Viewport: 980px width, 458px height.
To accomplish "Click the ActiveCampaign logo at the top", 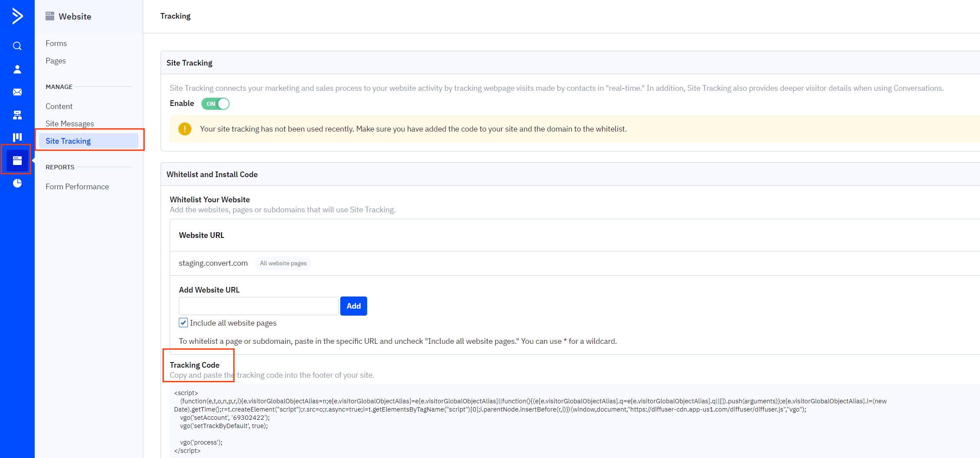I will [x=17, y=16].
